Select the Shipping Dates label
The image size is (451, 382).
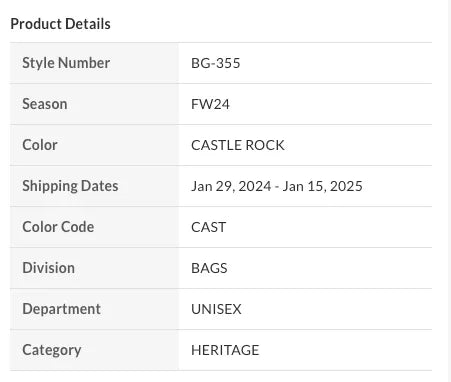70,186
